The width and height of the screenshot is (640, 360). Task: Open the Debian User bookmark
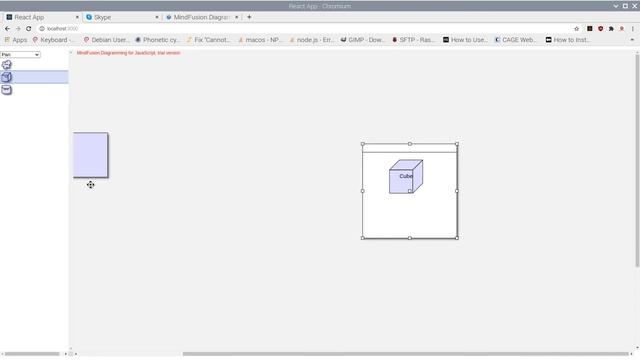106,40
